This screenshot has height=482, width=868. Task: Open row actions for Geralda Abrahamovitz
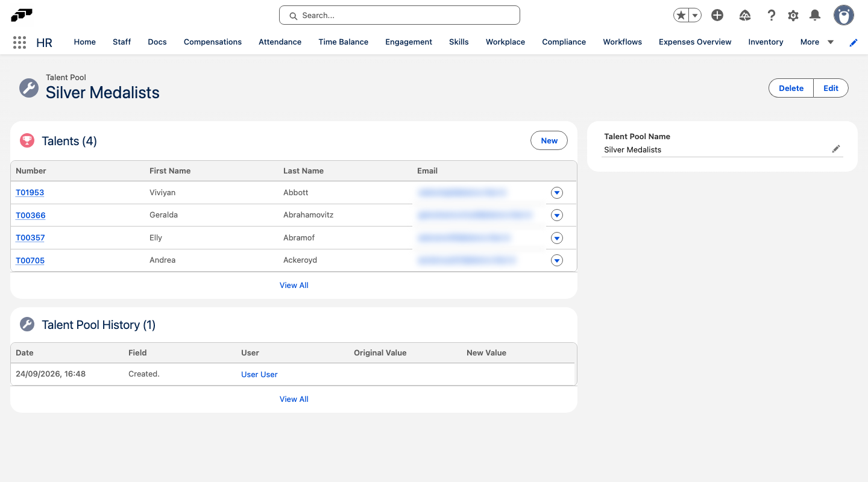click(557, 215)
